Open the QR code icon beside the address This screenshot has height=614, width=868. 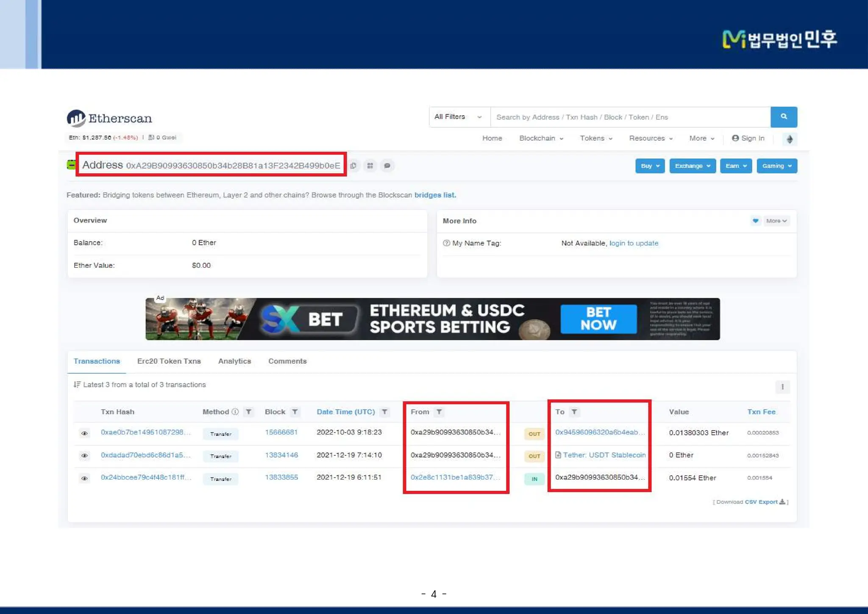pos(370,166)
